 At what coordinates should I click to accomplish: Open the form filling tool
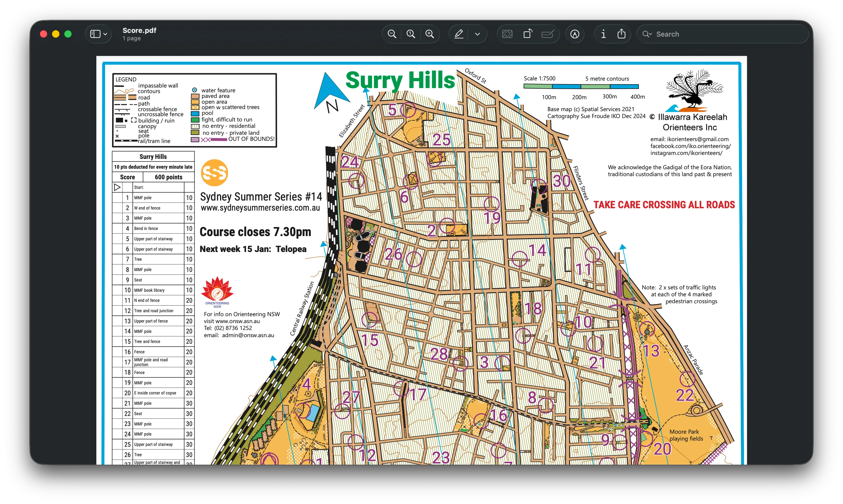tap(548, 34)
